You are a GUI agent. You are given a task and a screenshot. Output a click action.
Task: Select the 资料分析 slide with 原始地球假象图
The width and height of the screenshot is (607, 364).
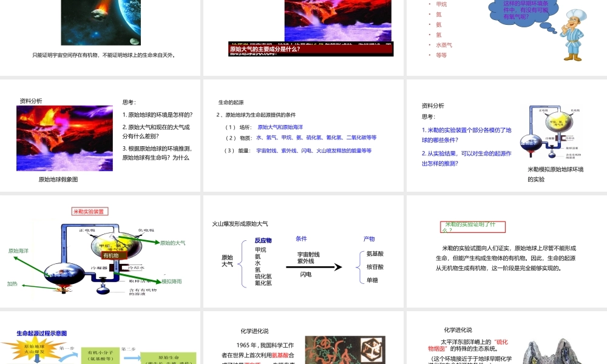[x=100, y=135]
